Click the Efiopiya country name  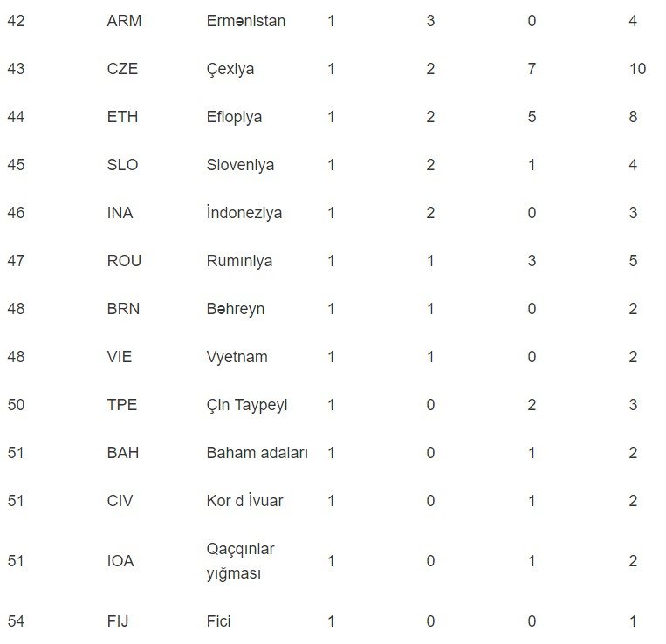tap(234, 117)
